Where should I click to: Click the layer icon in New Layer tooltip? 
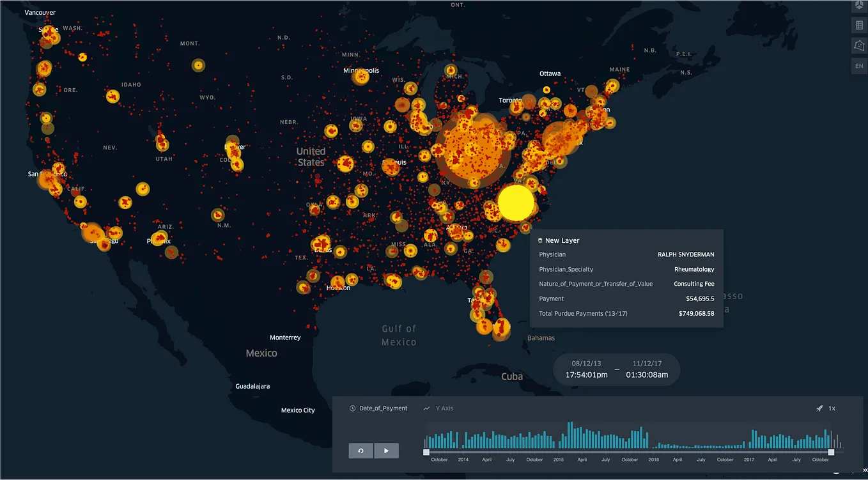539,240
